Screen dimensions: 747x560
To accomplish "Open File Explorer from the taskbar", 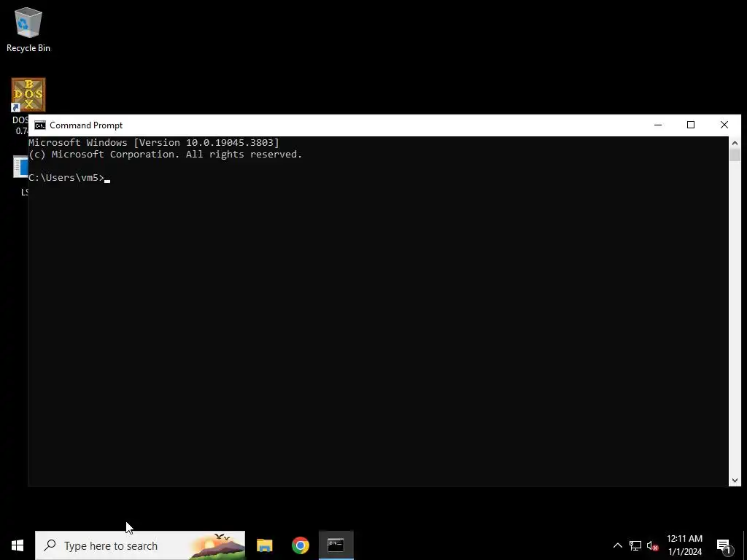I will point(264,545).
